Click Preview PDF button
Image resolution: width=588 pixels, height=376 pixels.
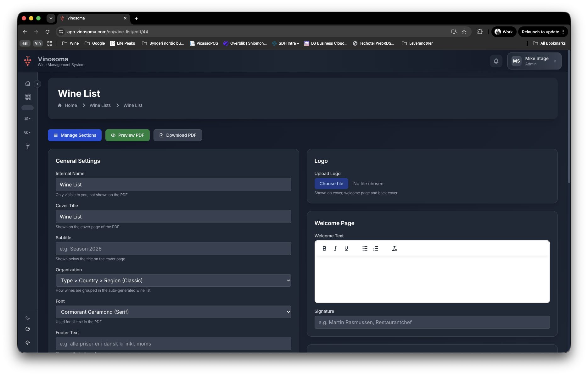127,135
